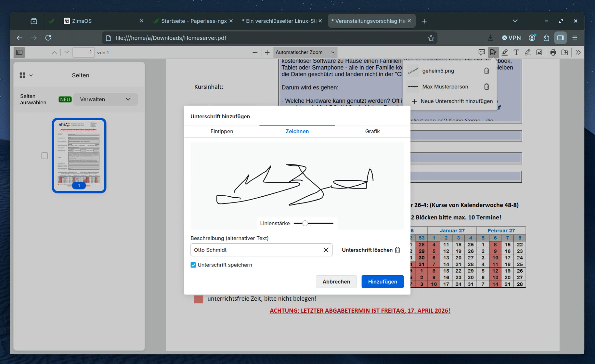The height and width of the screenshot is (364, 595).
Task: Delete the Max Musterperson signature
Action: [486, 87]
